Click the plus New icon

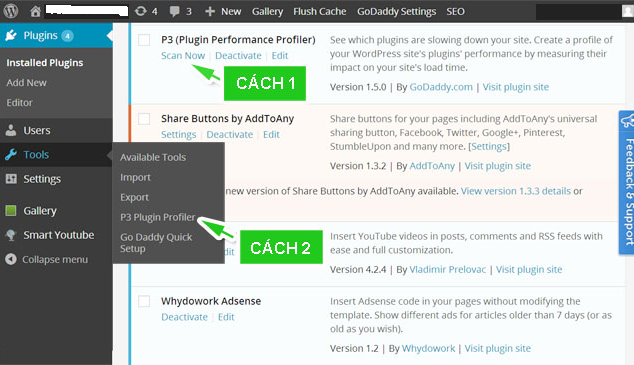pos(209,11)
